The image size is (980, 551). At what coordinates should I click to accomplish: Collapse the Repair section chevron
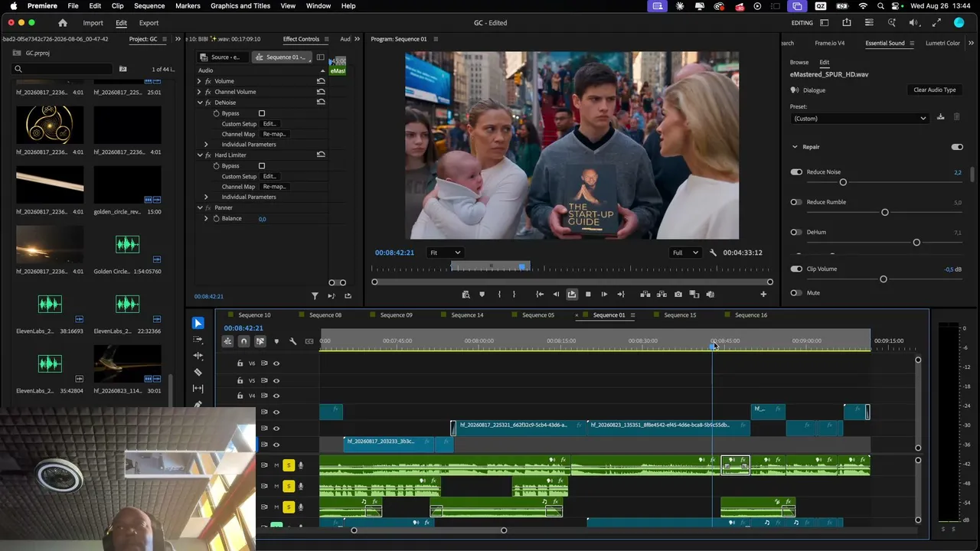(x=795, y=147)
